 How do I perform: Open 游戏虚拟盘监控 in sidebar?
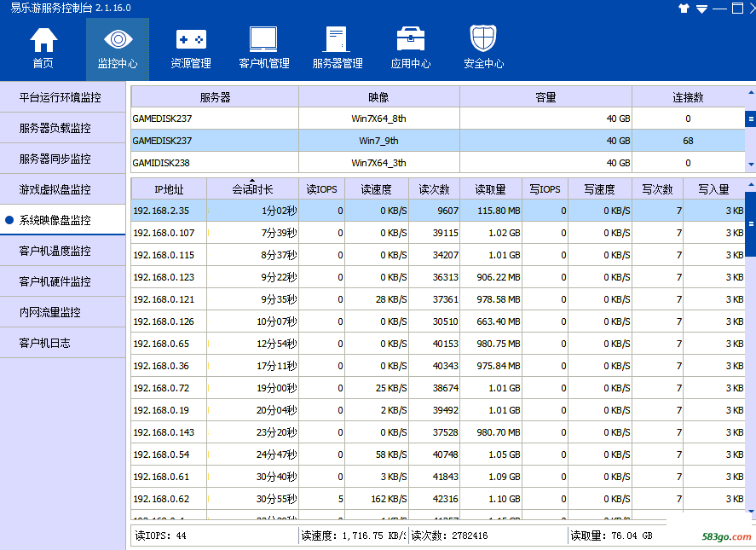tap(63, 189)
